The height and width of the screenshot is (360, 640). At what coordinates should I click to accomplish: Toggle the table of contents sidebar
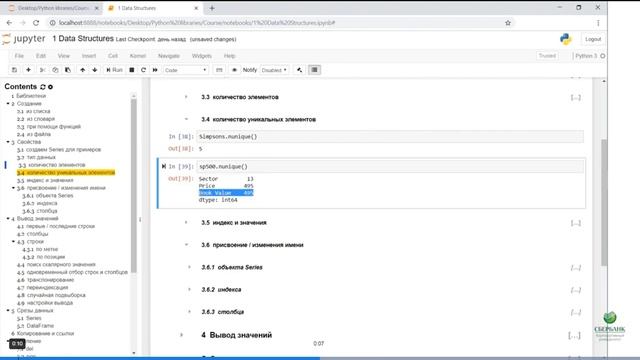tap(314, 70)
